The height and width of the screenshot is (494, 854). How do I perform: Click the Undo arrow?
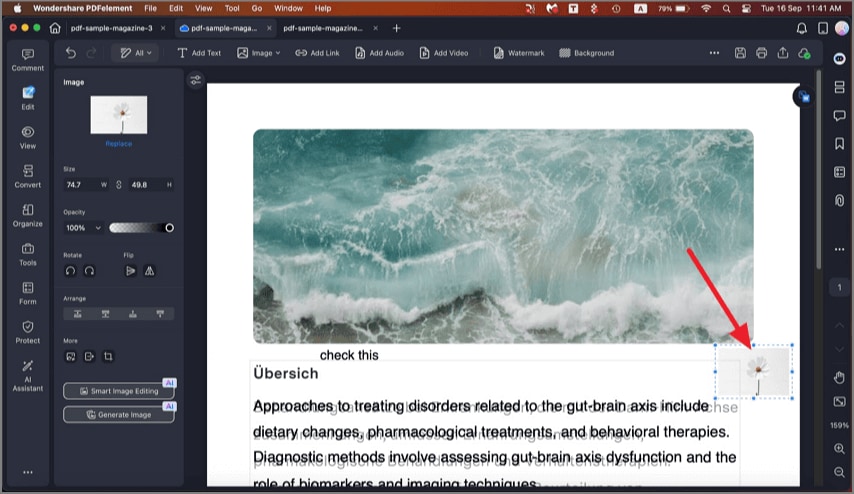click(x=71, y=53)
